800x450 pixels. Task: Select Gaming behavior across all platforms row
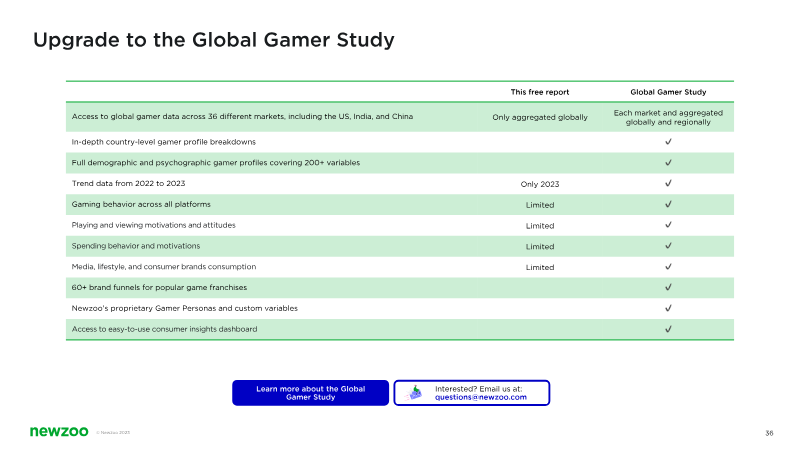pyautogui.click(x=400, y=205)
